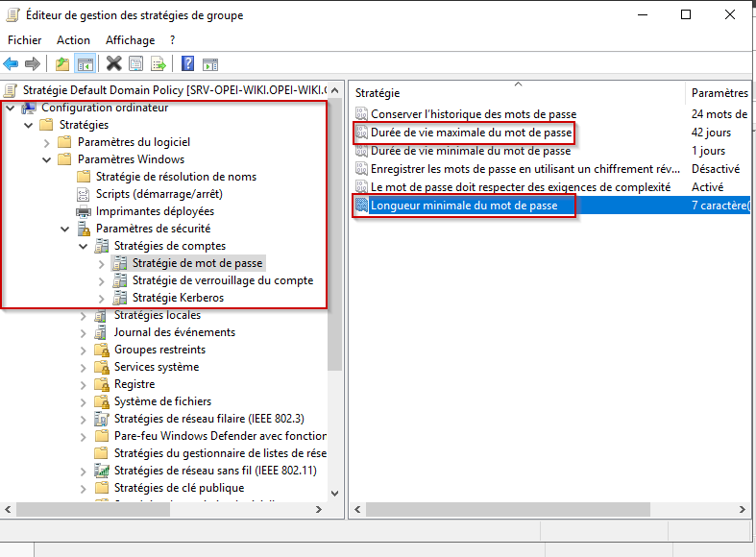
Task: Click the Stratégies de réseau sans fil icon
Action: pos(102,471)
